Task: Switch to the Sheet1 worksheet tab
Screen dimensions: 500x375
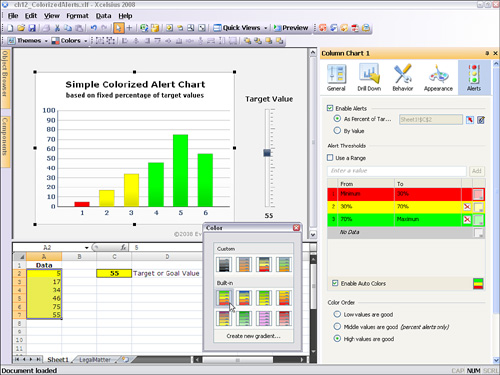Action: [x=58, y=360]
